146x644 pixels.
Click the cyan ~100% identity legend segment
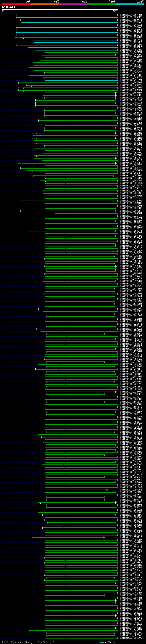(x=130, y=4)
